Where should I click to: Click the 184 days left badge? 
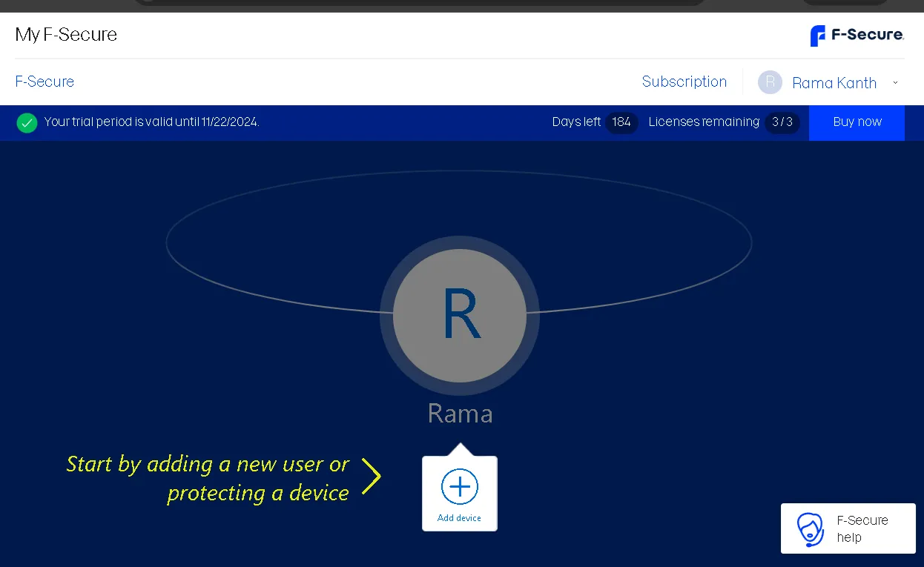[x=621, y=122]
